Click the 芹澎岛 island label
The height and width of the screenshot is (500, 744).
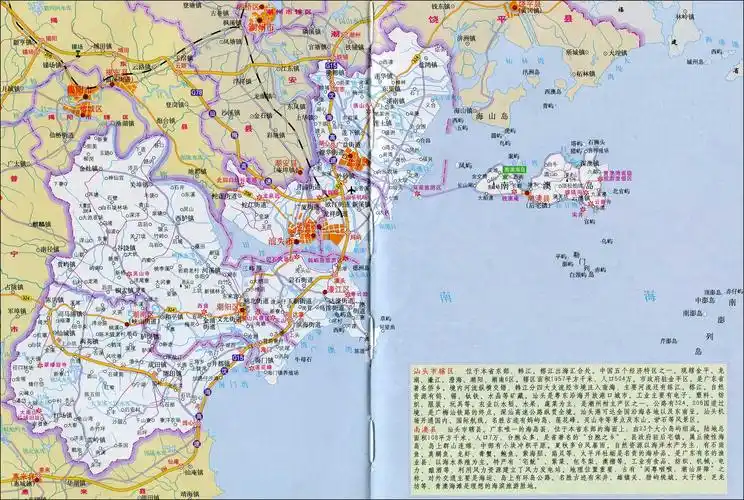[669, 340]
